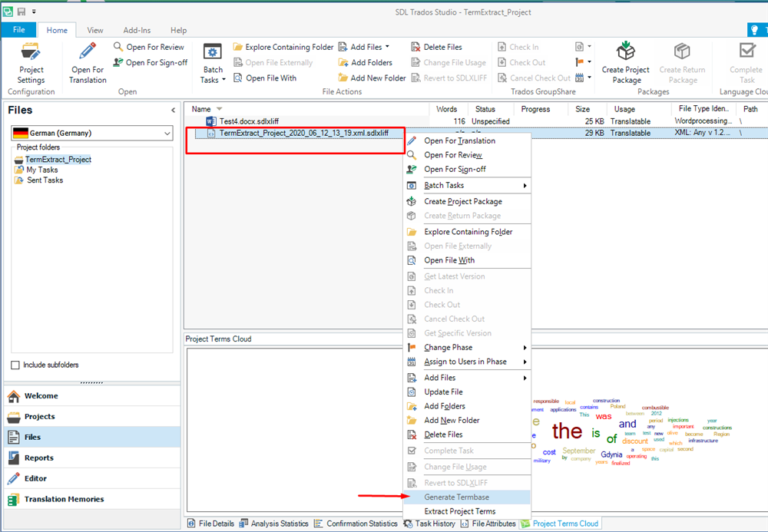Click Open File With in ribbon
768x532 pixels.
pos(265,78)
